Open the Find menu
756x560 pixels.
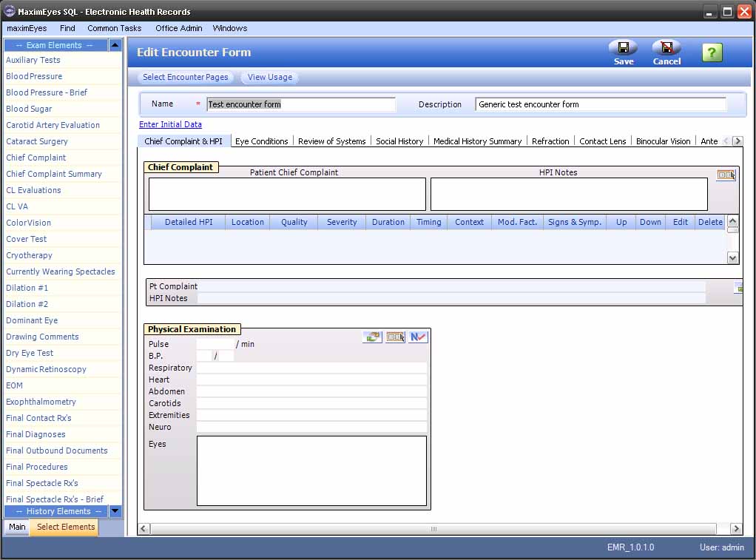(67, 28)
